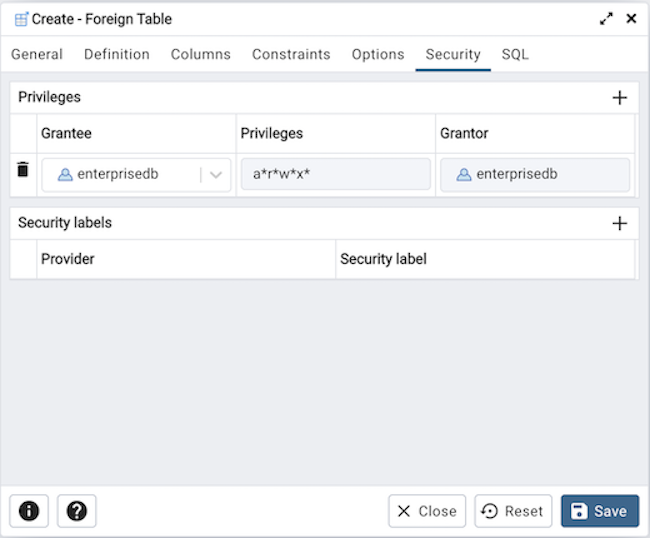Viewport: 650px width, 538px height.
Task: Click the Privileges field a*r*w*x*
Action: tap(335, 175)
